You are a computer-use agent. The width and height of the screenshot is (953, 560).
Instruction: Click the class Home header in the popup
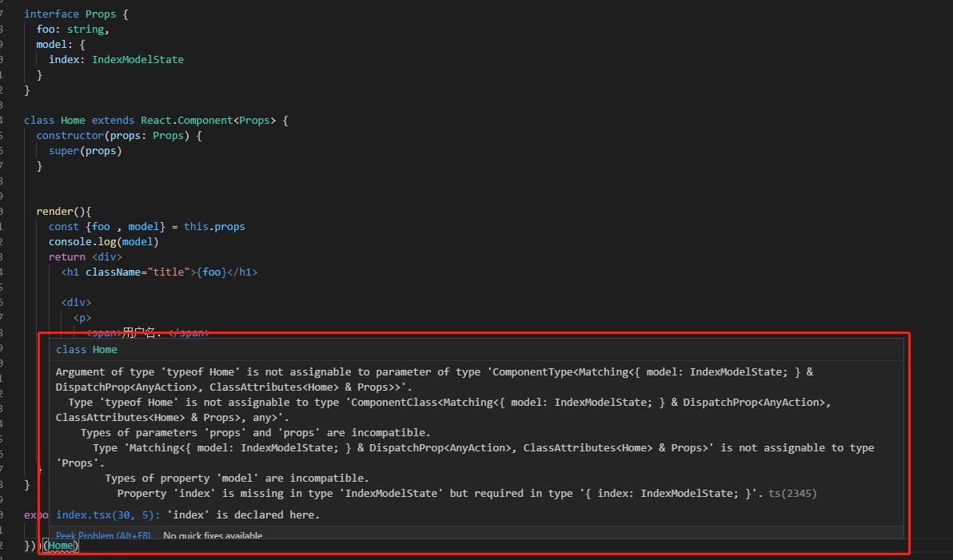86,349
